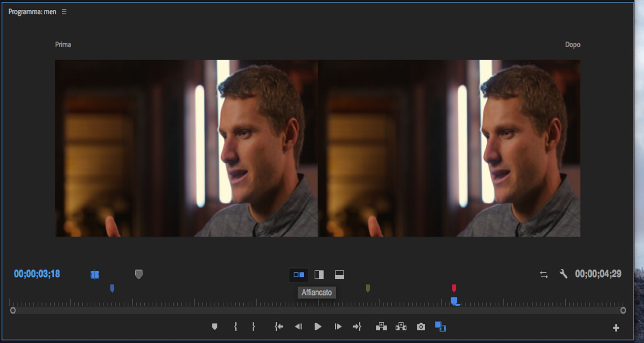Image resolution: width=644 pixels, height=343 pixels.
Task: Mark Out point
Action: click(253, 327)
